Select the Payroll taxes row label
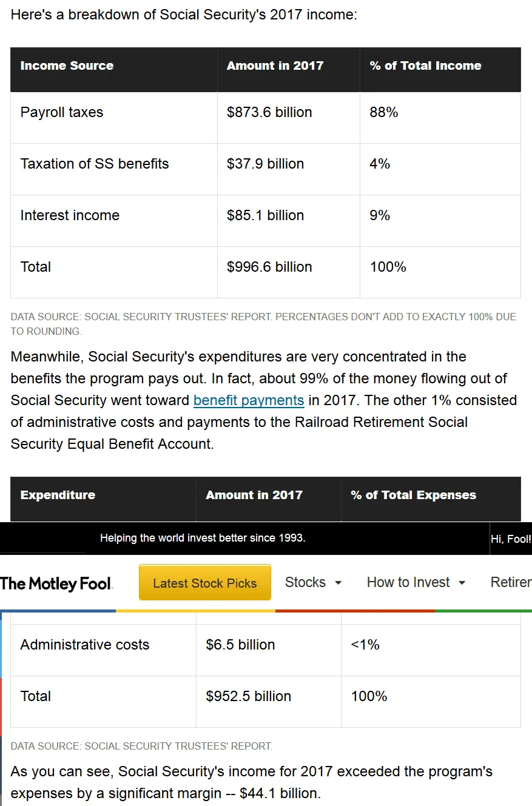Viewport: 532px width, 806px height. [62, 112]
